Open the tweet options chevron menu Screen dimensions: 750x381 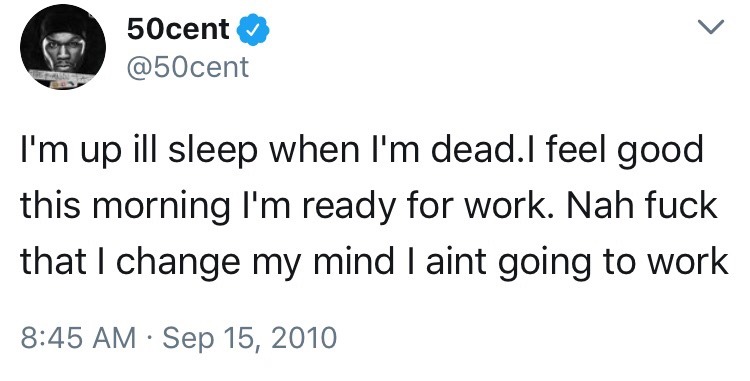pos(711,27)
